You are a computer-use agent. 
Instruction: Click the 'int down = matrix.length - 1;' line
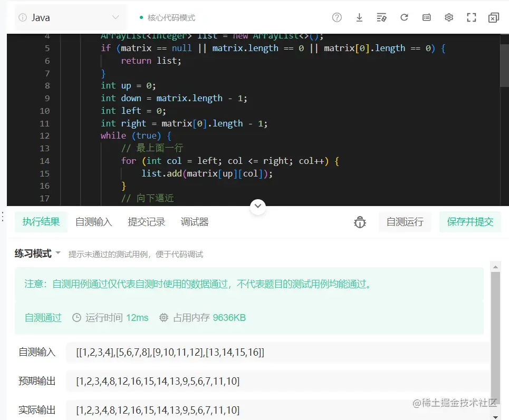[x=174, y=98]
